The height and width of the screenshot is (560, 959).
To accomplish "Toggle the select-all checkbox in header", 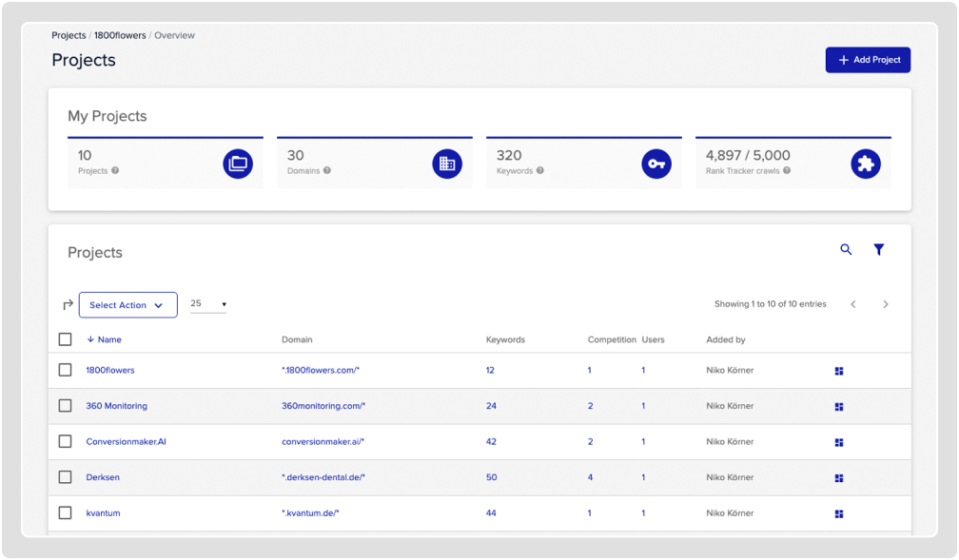I will 65,339.
